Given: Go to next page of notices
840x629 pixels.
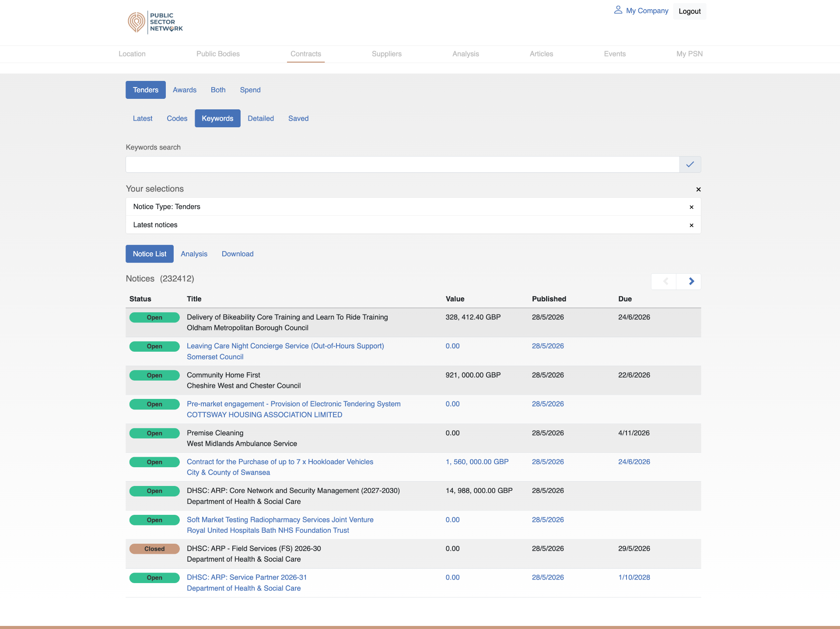Looking at the screenshot, I should [689, 281].
